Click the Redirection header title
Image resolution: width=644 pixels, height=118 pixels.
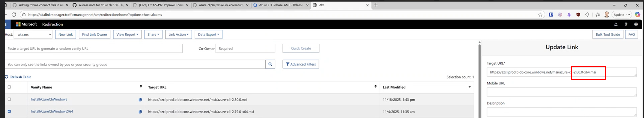[x=52, y=24]
